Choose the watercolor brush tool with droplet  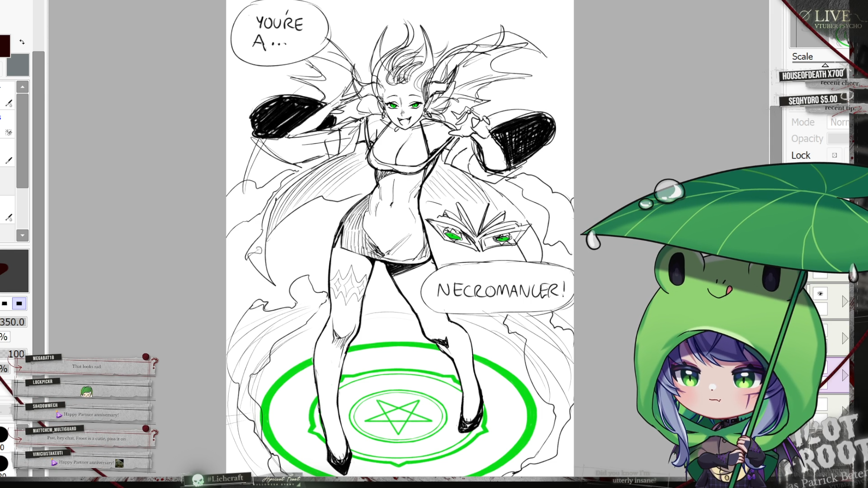coord(9,103)
